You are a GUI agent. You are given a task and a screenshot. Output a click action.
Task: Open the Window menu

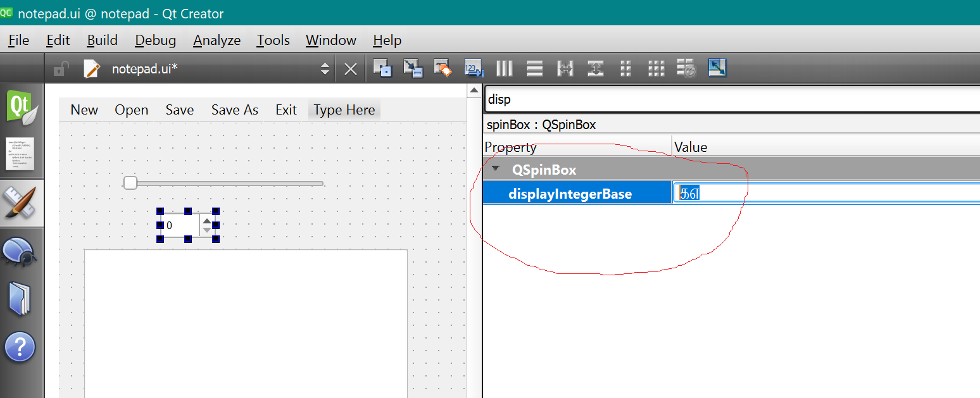click(331, 40)
